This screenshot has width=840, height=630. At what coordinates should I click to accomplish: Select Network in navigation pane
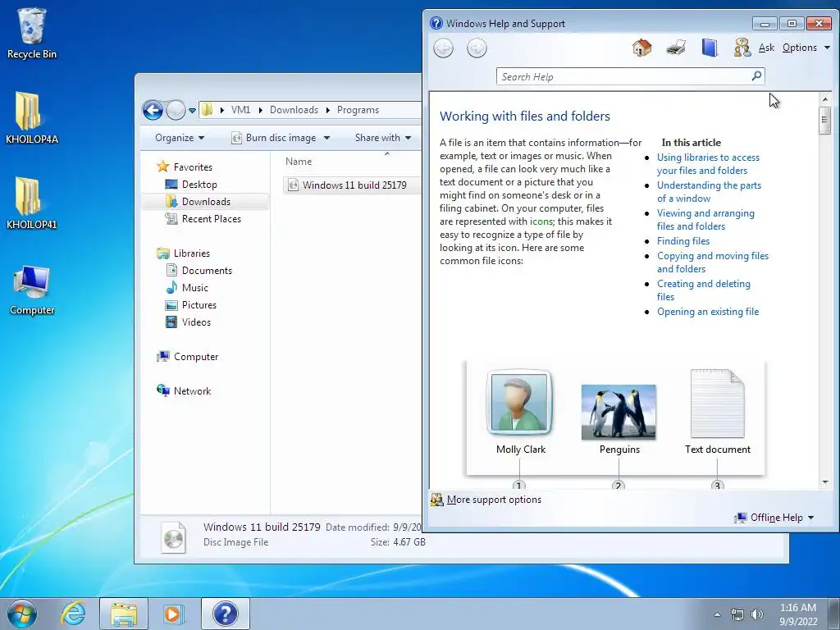tap(192, 391)
